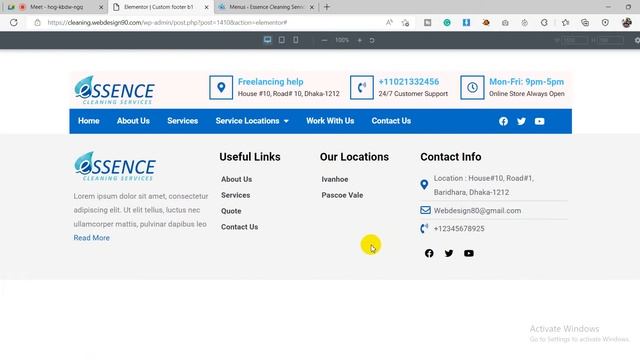Screen dimensions: 640x360
Task: Close the Menus Essence Cleaning tab
Action: [x=312, y=7]
